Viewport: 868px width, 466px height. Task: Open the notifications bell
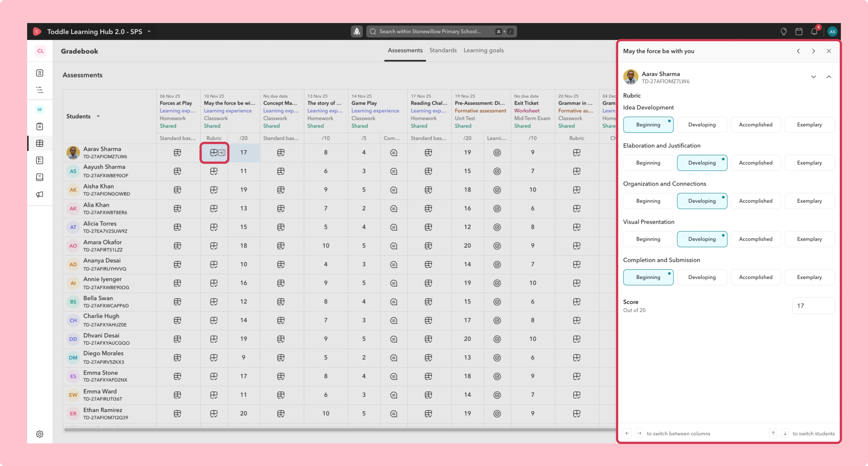[814, 32]
